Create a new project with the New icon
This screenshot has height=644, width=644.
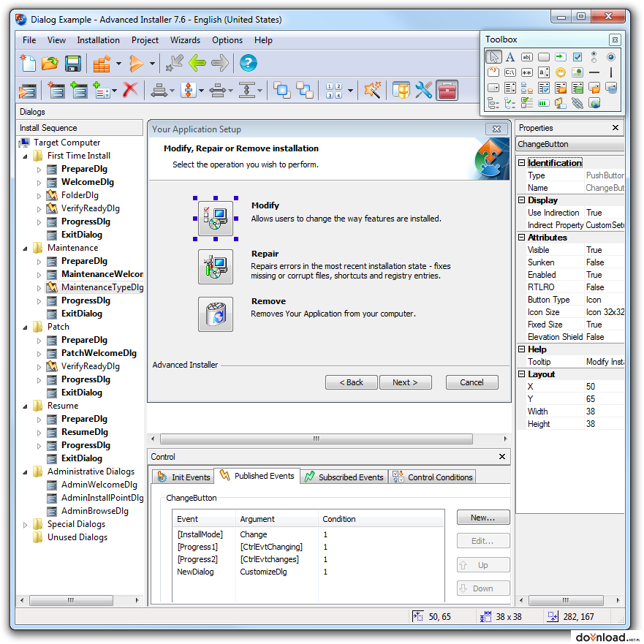point(29,63)
